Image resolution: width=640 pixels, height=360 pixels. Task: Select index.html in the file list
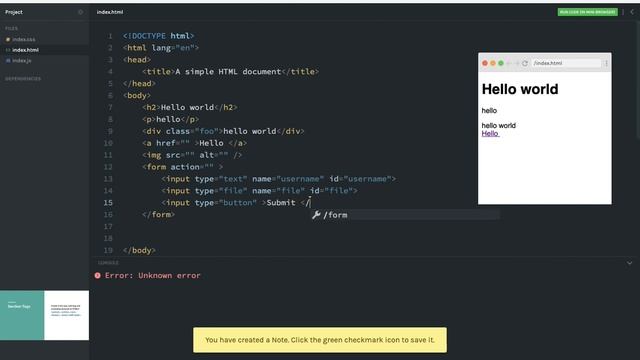(25, 50)
